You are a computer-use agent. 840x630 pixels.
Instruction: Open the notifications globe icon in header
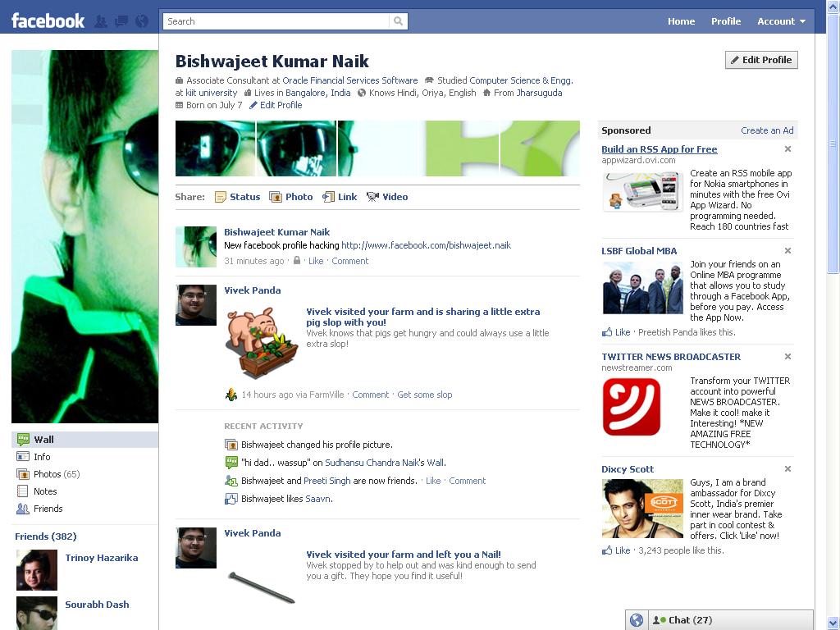(142, 21)
